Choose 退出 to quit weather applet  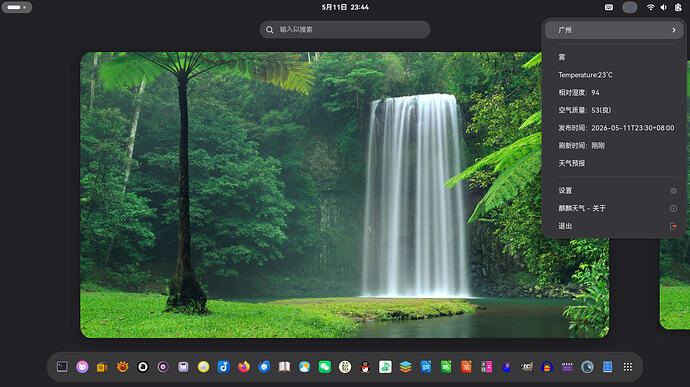coord(614,226)
